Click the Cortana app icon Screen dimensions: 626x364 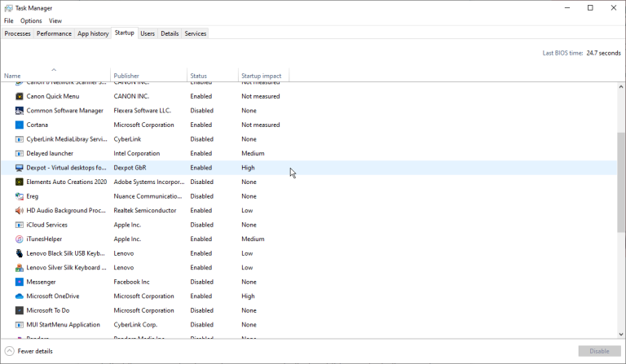[20, 125]
